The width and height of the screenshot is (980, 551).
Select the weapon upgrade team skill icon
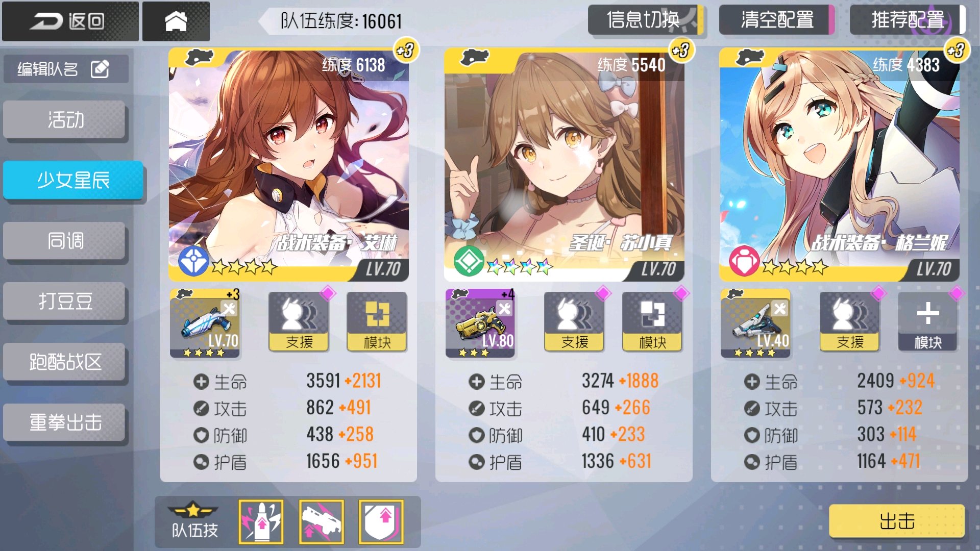coord(321,522)
